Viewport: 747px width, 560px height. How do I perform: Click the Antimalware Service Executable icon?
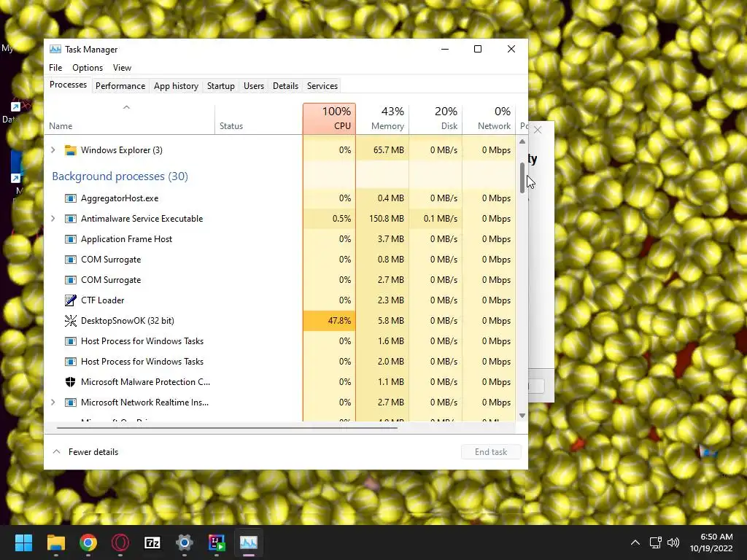pyautogui.click(x=71, y=219)
